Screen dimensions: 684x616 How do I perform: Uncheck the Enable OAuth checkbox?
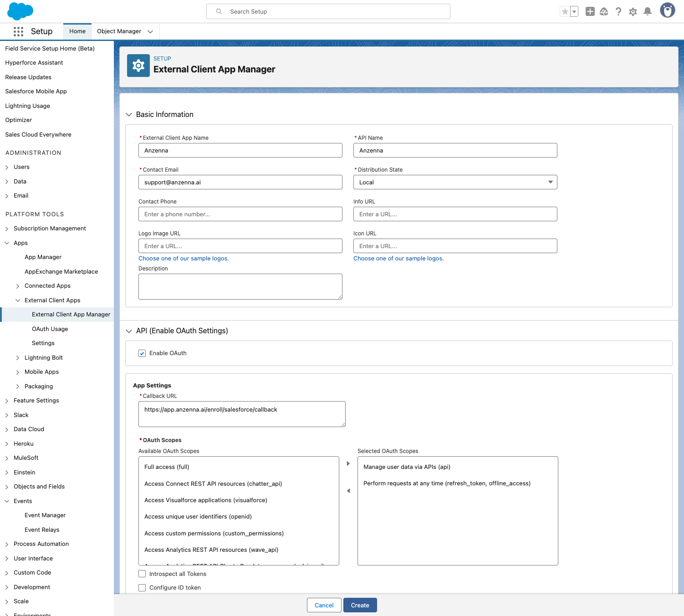pos(142,353)
